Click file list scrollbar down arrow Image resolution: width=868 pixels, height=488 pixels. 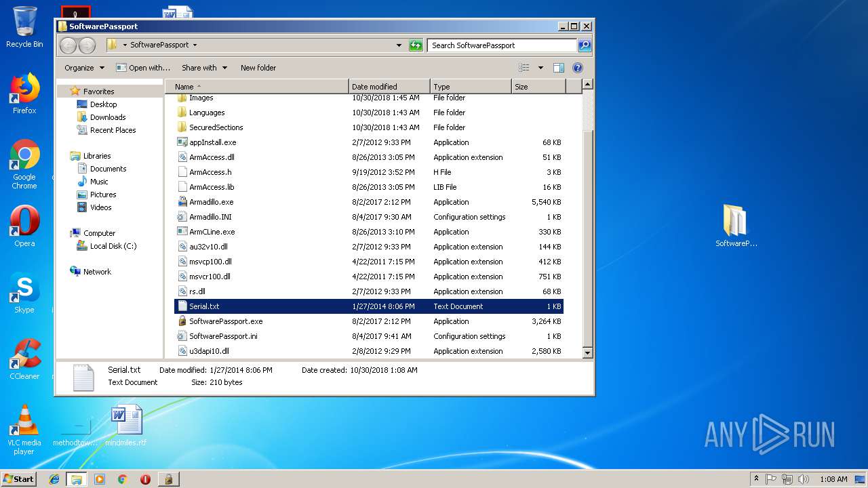587,353
